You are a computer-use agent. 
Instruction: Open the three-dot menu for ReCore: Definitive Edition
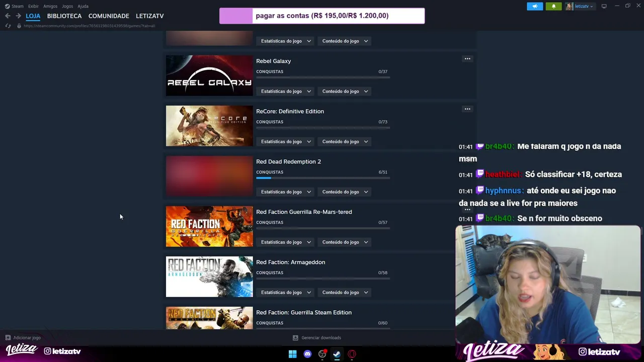coord(467,109)
